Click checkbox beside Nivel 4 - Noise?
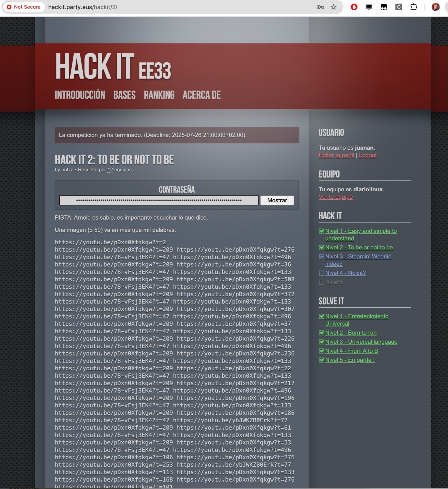 (322, 273)
